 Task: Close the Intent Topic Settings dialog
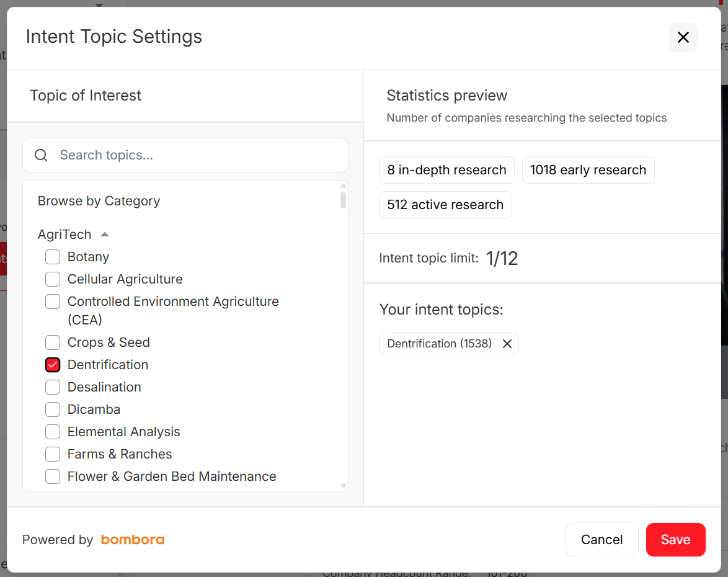coord(683,37)
